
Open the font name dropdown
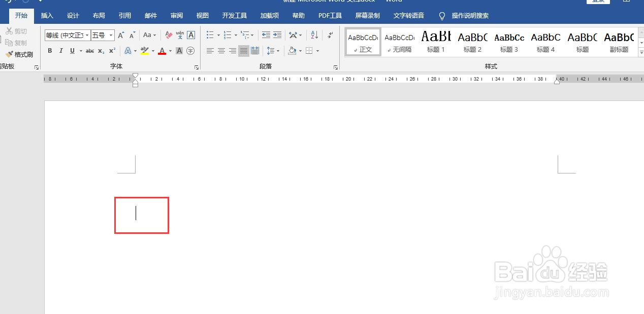pos(87,35)
